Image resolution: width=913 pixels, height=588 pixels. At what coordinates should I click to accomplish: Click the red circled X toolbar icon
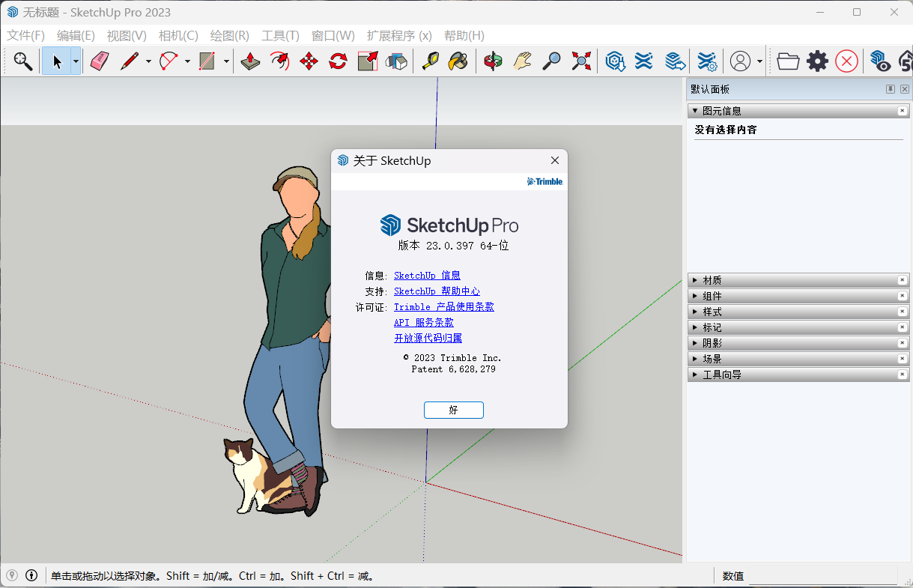pos(846,61)
